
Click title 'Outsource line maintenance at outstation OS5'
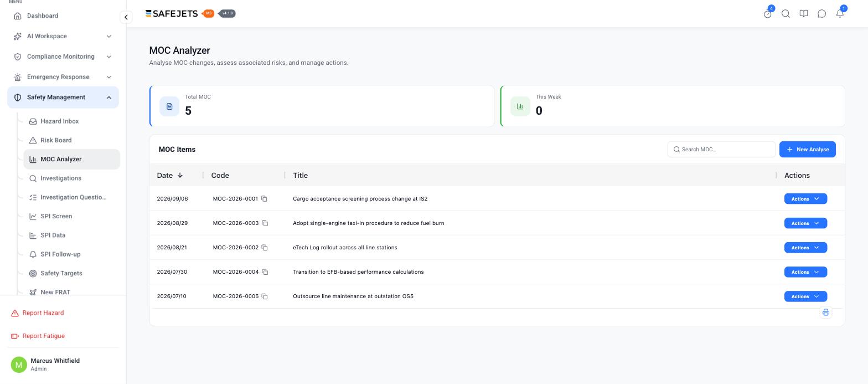pyautogui.click(x=353, y=296)
